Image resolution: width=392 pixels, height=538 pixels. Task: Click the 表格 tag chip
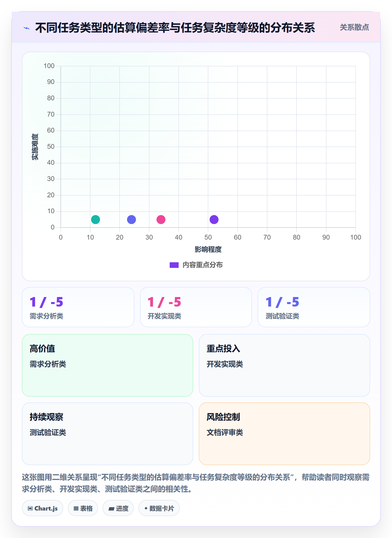coord(83,508)
